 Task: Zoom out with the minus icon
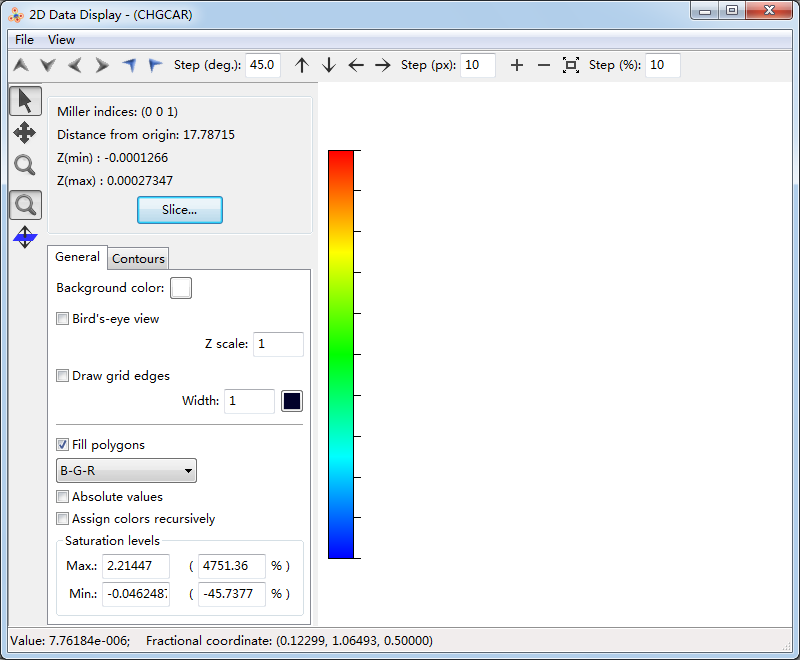[544, 65]
